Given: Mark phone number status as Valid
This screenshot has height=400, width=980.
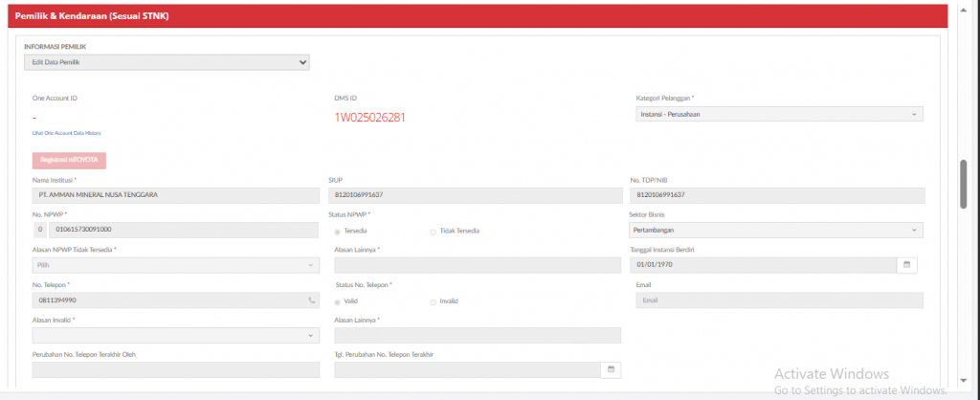Looking at the screenshot, I should pyautogui.click(x=338, y=300).
